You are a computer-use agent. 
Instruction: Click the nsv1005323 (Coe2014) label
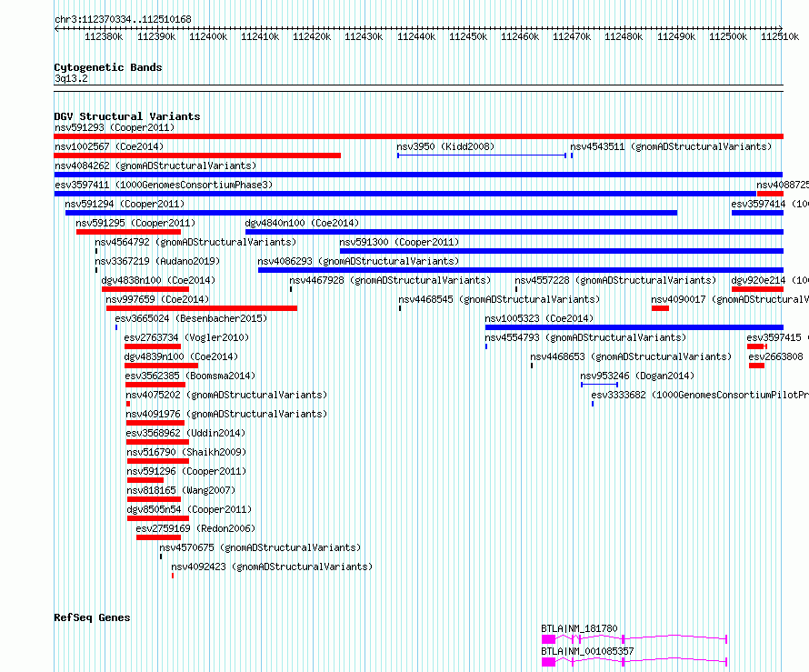539,318
